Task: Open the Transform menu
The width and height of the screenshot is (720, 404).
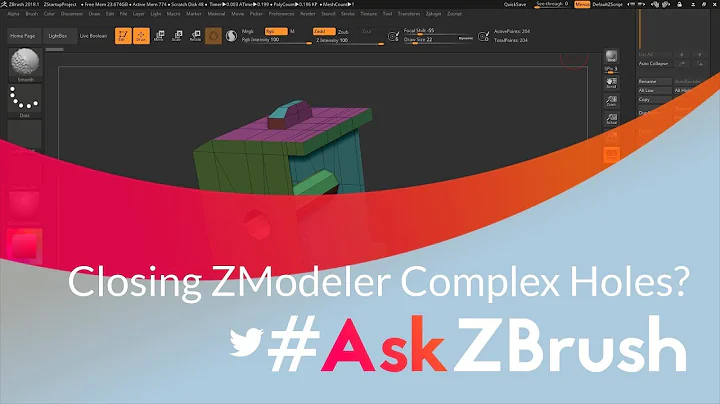Action: 409,14
